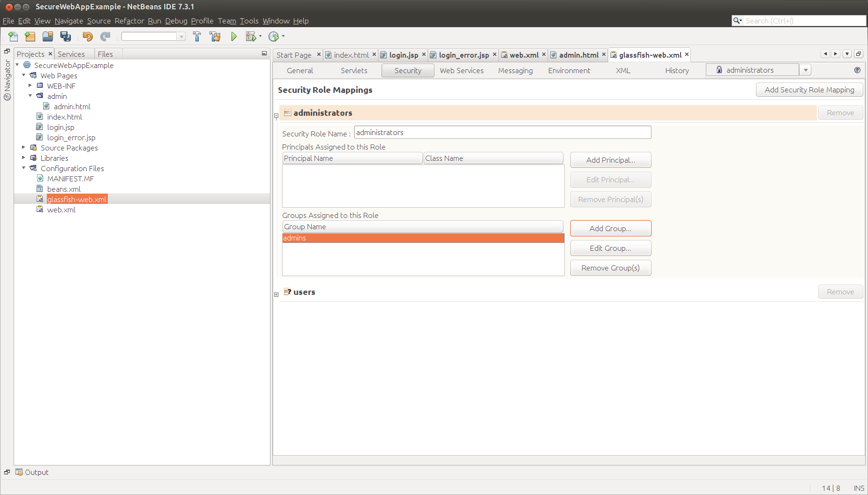Close the Projects panel tab

point(50,54)
